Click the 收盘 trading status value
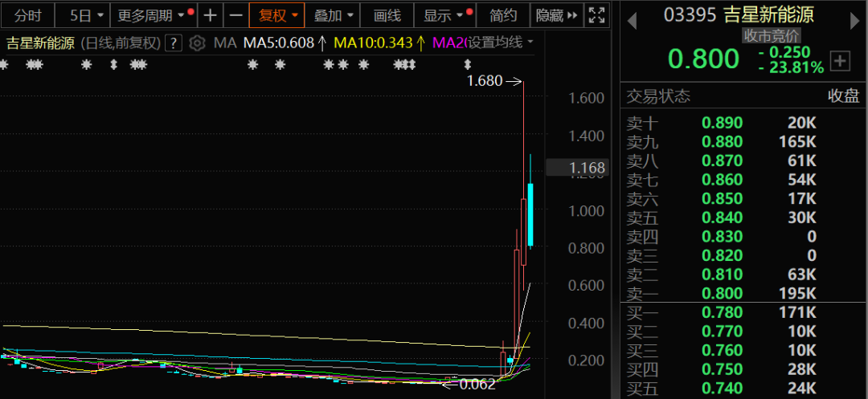 (844, 96)
